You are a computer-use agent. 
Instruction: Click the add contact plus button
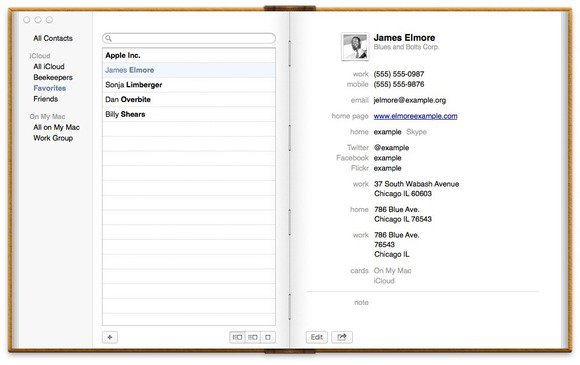[110, 337]
